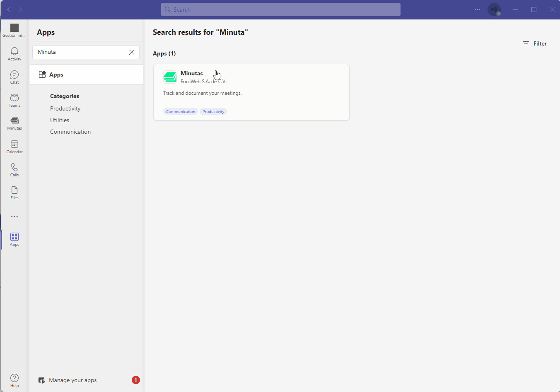
Task: Click the Communication tag on the Minutas card
Action: click(181, 111)
